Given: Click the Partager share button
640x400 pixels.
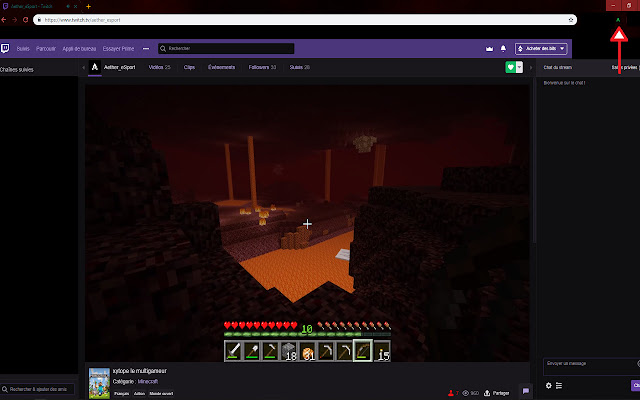Looking at the screenshot, I should coord(497,393).
